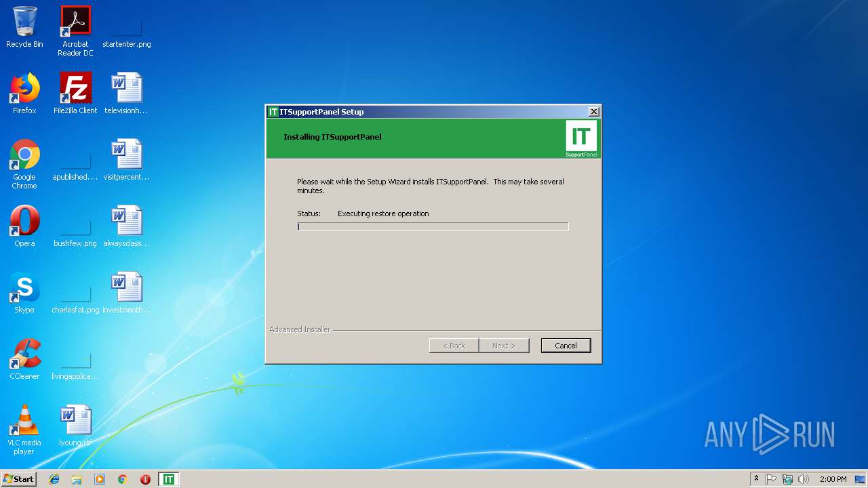Cancel the ITSupportPanel installation
868x488 pixels.
(566, 346)
